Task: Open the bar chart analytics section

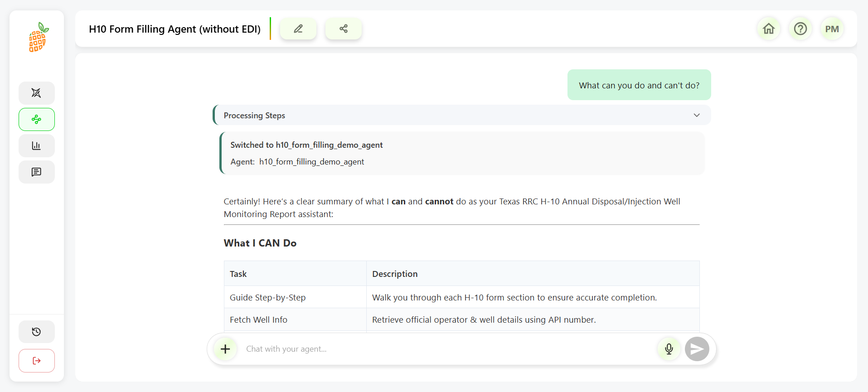Action: click(36, 146)
